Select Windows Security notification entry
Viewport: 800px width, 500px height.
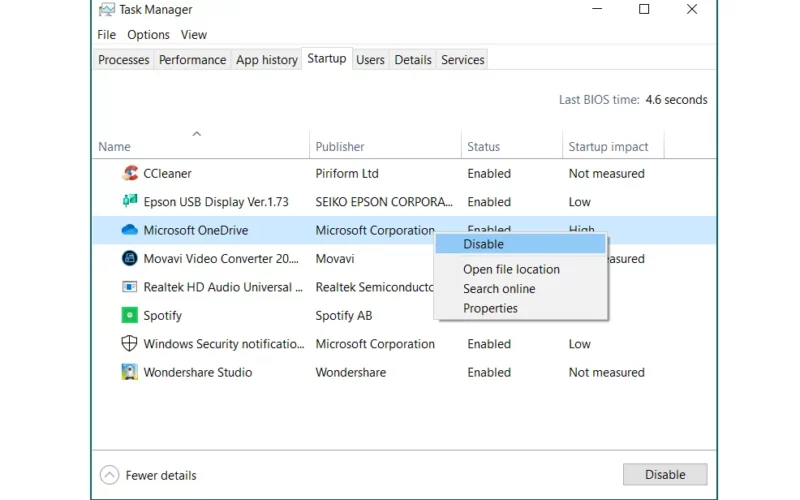point(223,344)
